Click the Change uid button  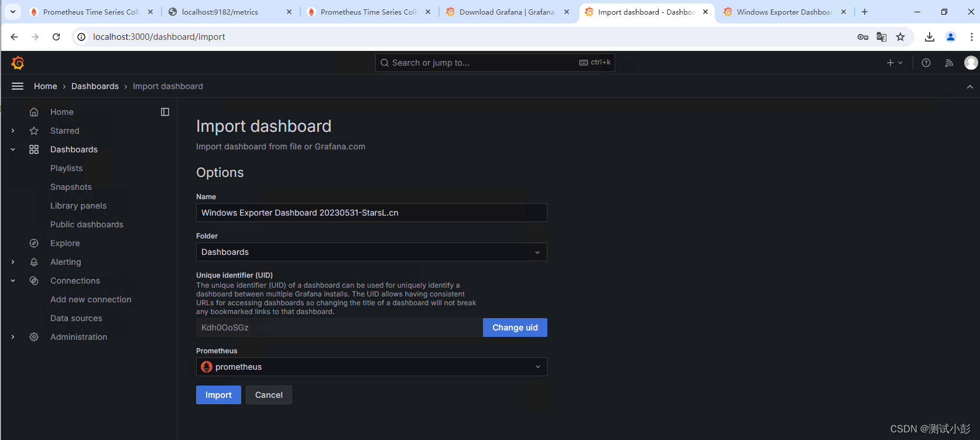[515, 328]
